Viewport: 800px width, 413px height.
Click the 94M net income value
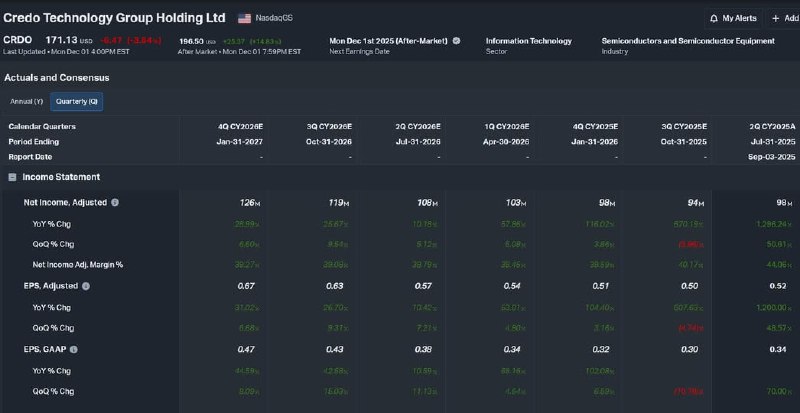point(695,203)
